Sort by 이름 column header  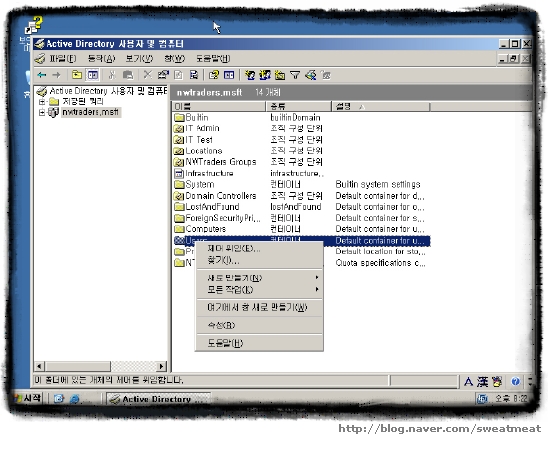pyautogui.click(x=218, y=106)
